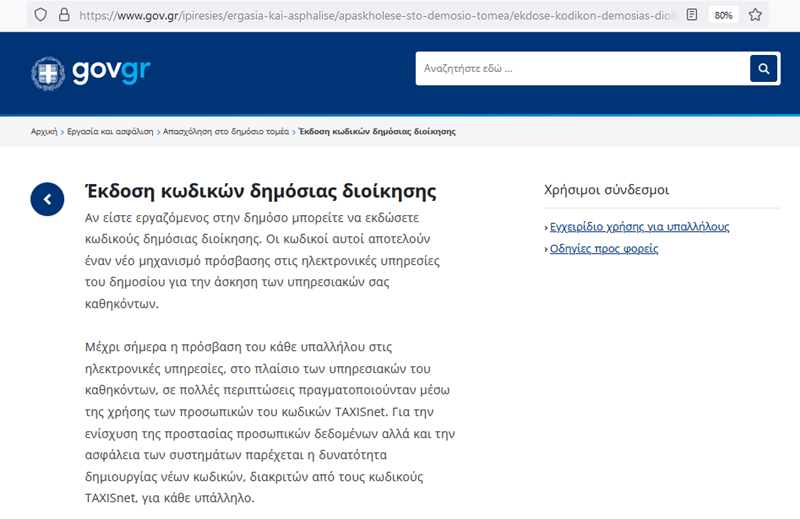Viewport: 800px width, 519px height.
Task: Click the 'Χρήσιμοι σύνδεσμοι' sidebar heading
Action: pyautogui.click(x=606, y=190)
